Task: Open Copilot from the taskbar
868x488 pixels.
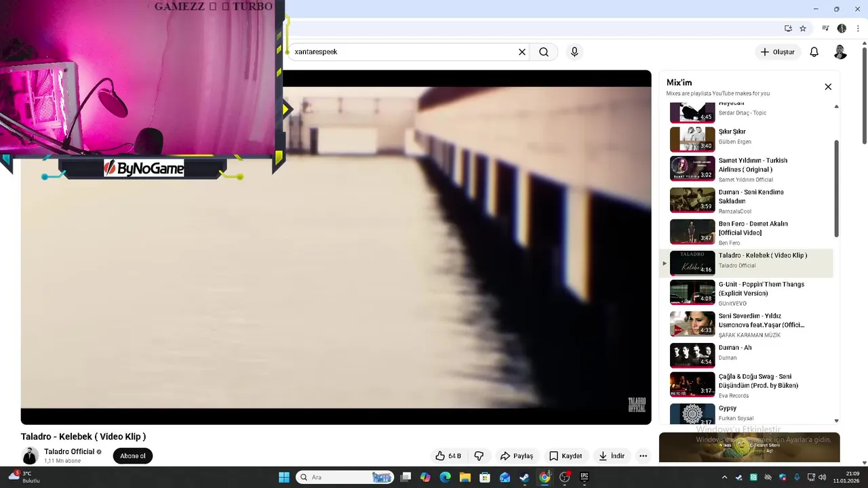Action: pyautogui.click(x=425, y=477)
